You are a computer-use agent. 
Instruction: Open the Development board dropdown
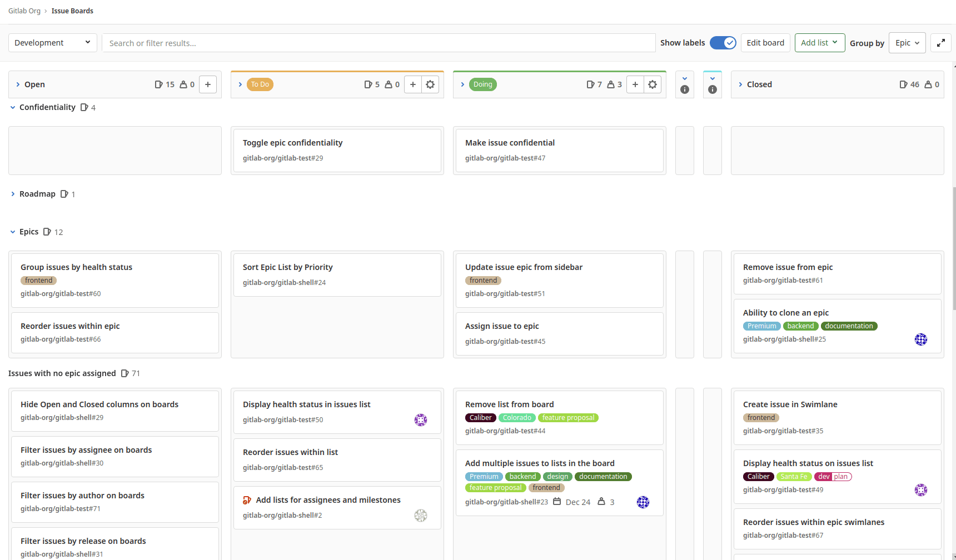tap(52, 43)
